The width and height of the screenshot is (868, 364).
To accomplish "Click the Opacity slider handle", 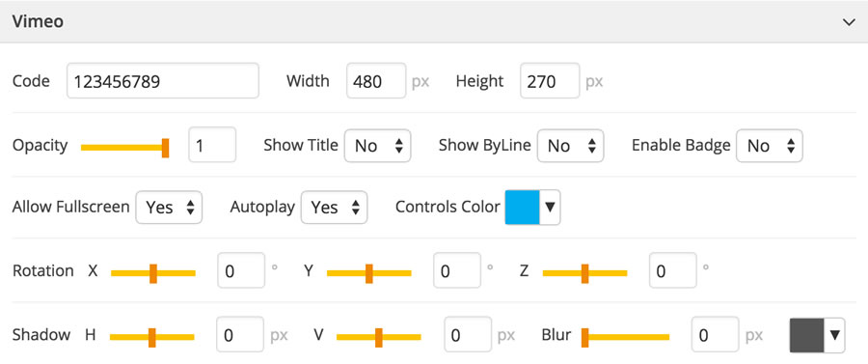I will tap(165, 148).
